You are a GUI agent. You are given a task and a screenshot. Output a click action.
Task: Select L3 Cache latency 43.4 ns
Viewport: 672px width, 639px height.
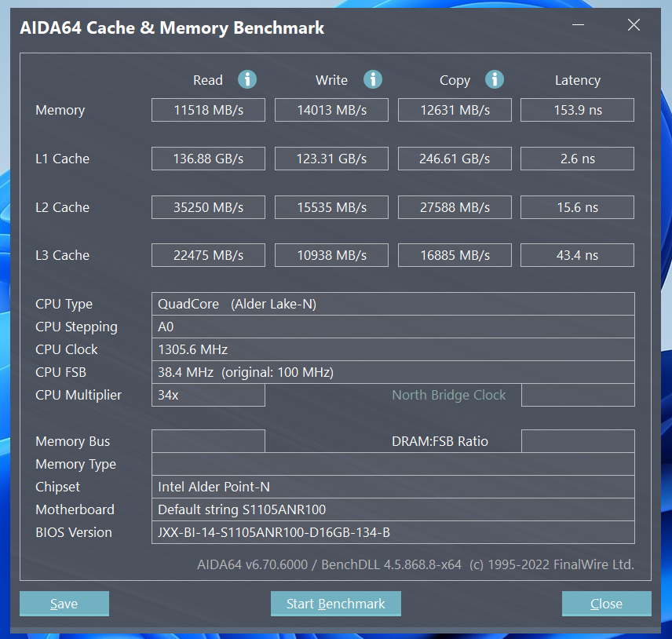pos(577,255)
